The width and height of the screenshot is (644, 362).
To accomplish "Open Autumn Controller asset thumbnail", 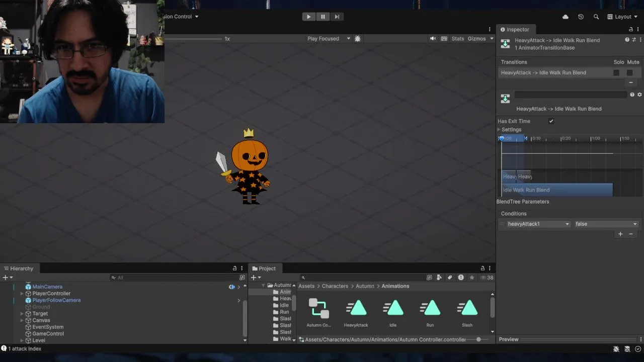I will (318, 308).
